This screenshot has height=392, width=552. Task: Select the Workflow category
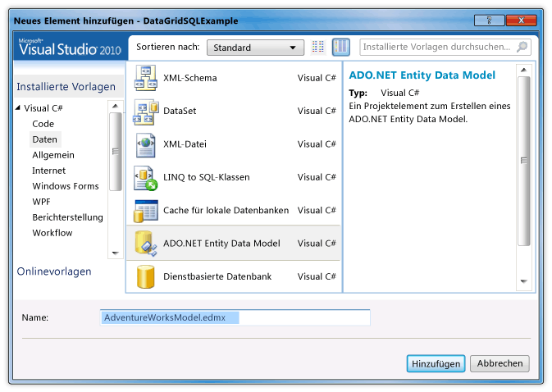tap(52, 233)
